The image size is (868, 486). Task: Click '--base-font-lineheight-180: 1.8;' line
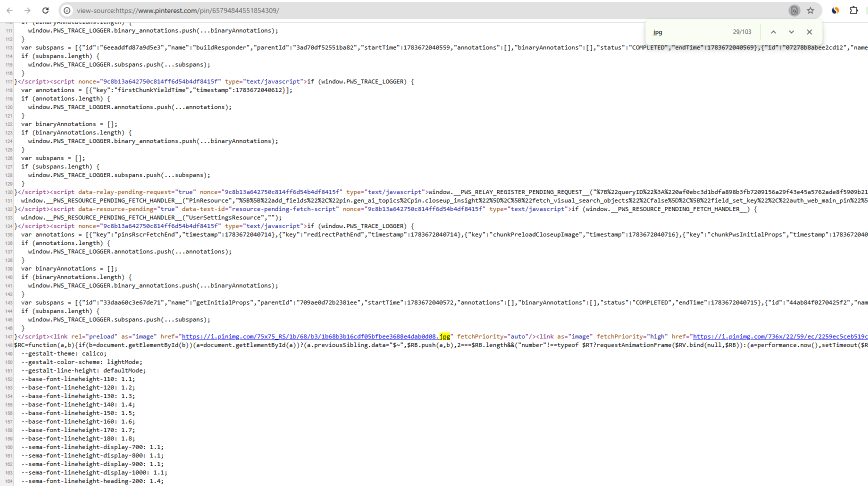[78, 438]
